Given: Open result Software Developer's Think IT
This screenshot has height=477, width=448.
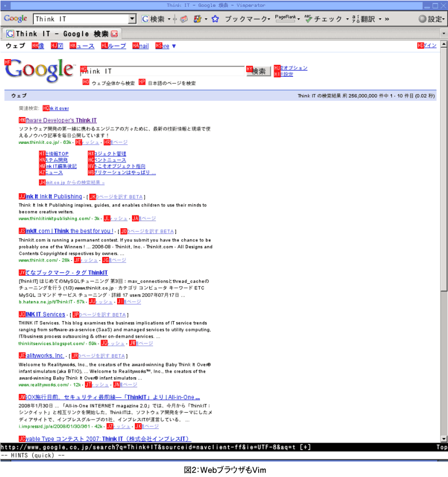Looking at the screenshot, I should [58, 120].
